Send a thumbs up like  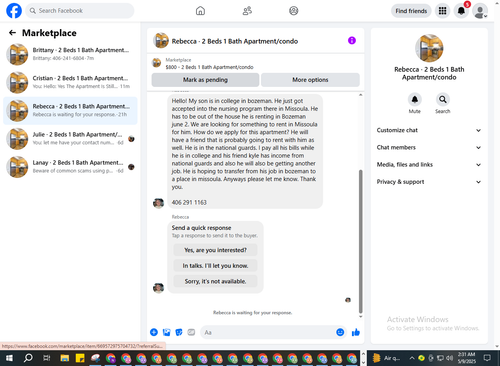(356, 332)
